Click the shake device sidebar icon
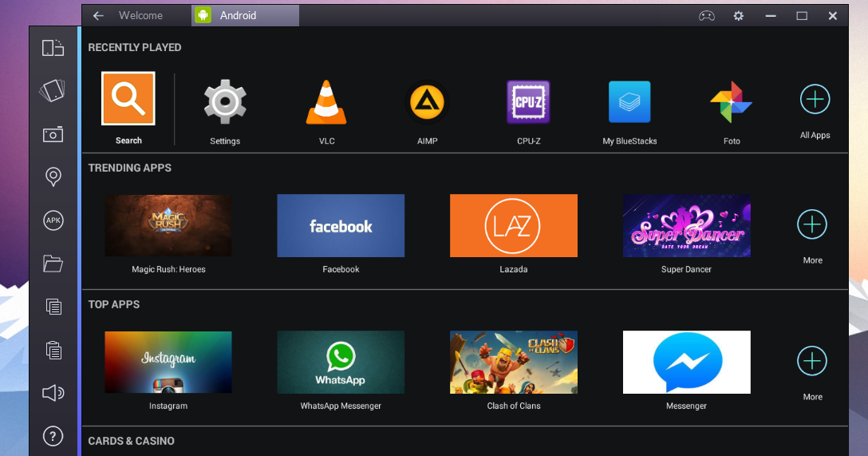Screen dimensions: 868x456 (x=53, y=90)
